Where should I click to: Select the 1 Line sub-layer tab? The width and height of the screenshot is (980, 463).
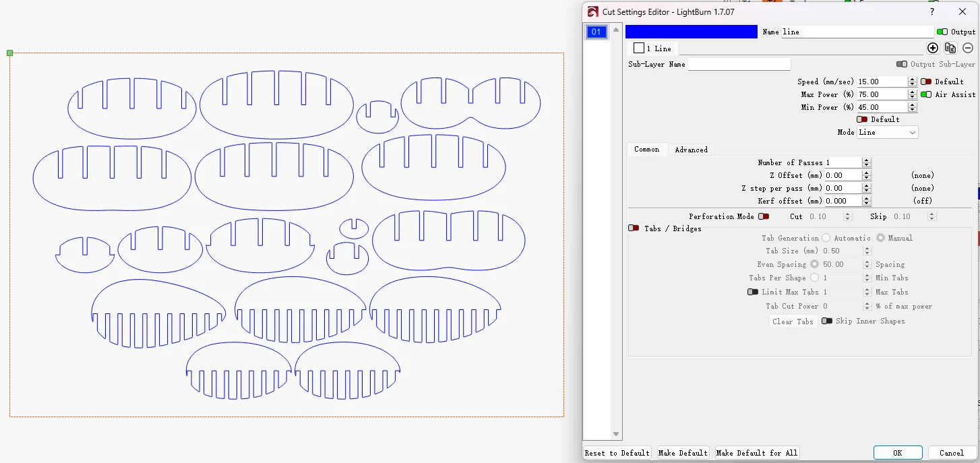pyautogui.click(x=653, y=49)
